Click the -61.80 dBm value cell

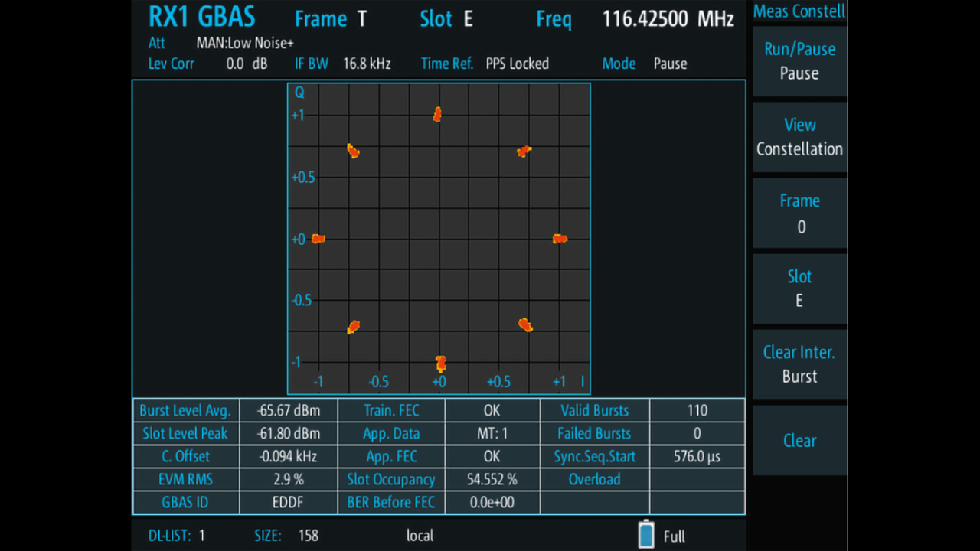coord(289,433)
